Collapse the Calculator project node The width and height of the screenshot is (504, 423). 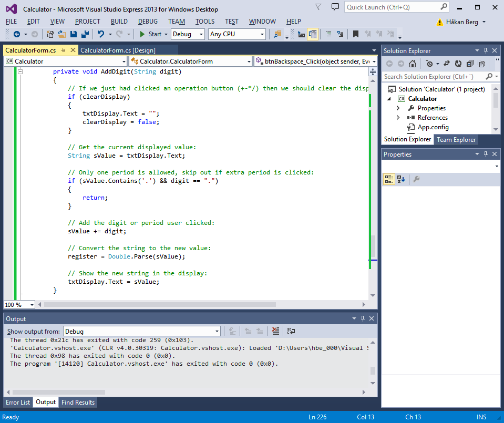click(389, 99)
